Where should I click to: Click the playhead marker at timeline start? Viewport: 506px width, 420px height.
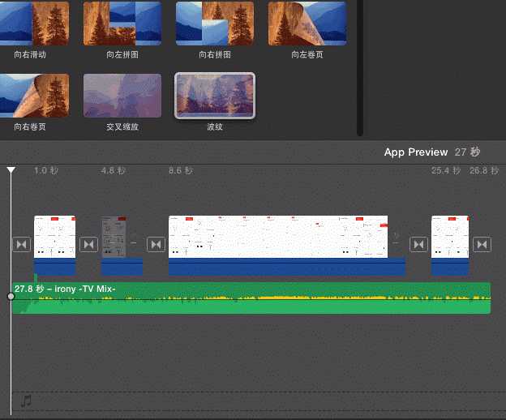click(11, 170)
